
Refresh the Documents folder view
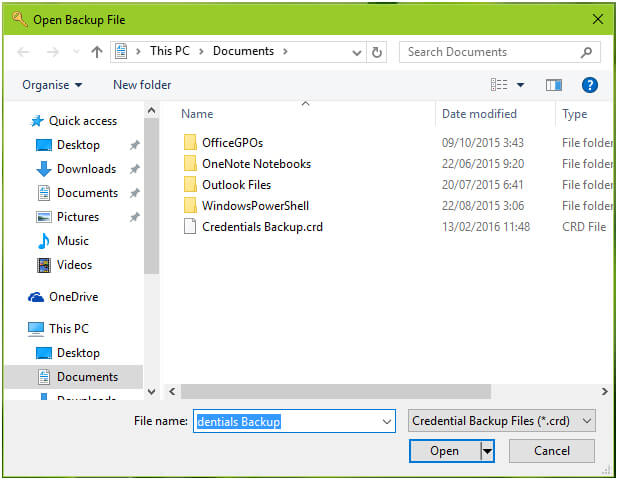point(376,52)
